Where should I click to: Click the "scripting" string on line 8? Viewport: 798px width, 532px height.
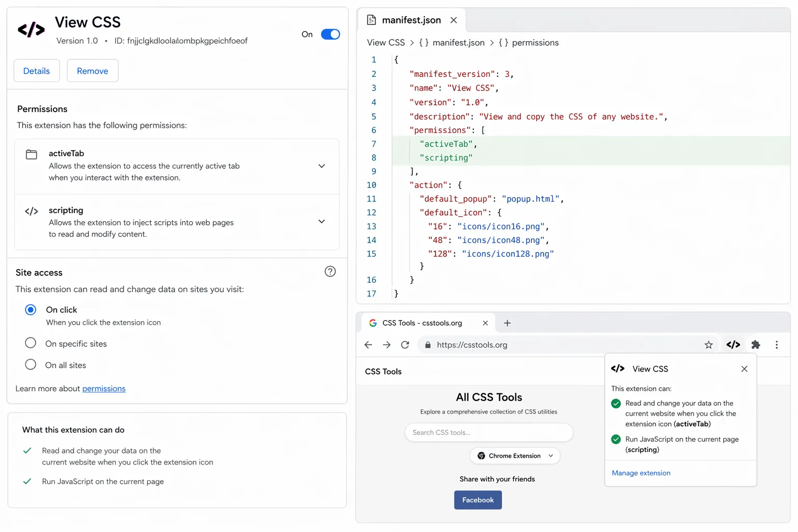[x=446, y=158]
